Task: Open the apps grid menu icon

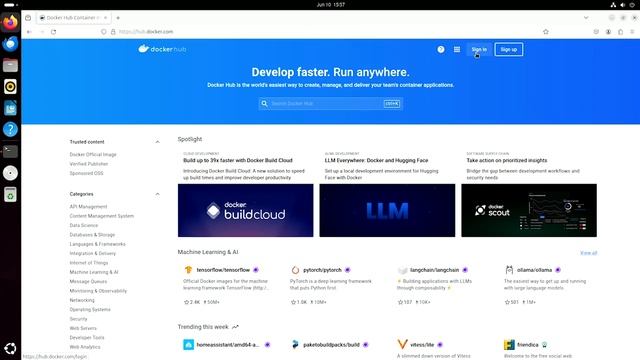Action: pos(457,49)
